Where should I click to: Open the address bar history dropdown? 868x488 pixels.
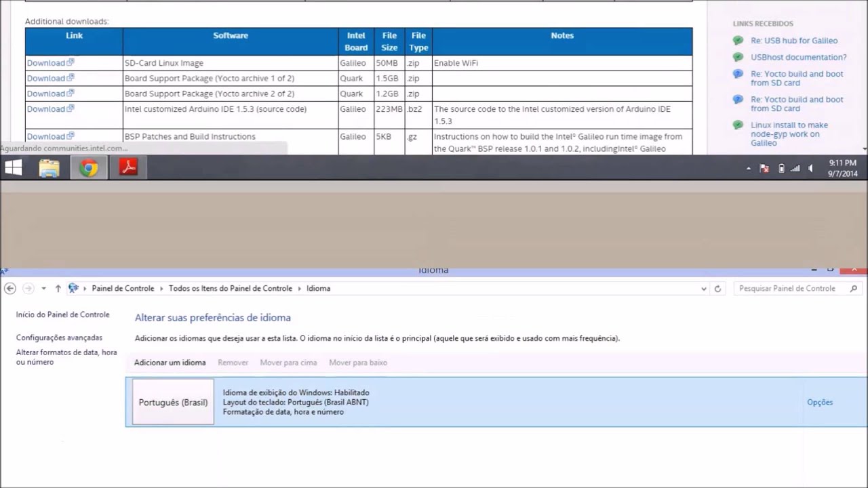click(x=704, y=289)
